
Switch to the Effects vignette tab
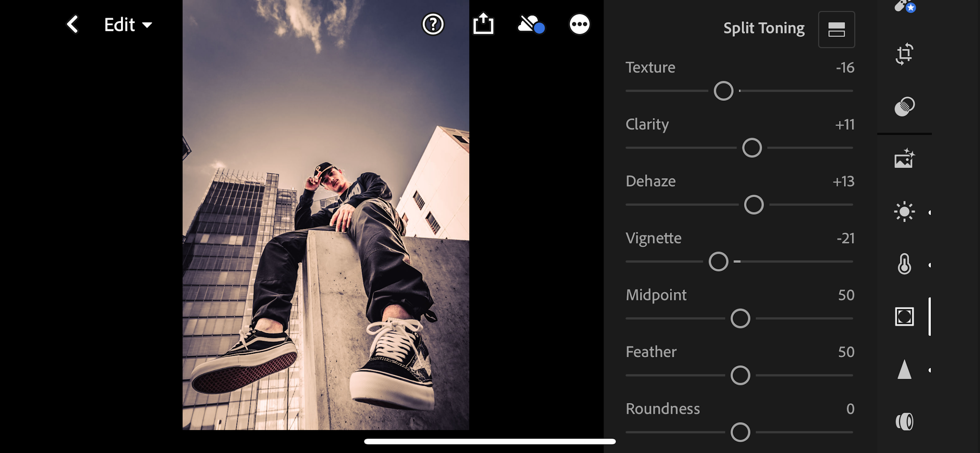pyautogui.click(x=904, y=317)
